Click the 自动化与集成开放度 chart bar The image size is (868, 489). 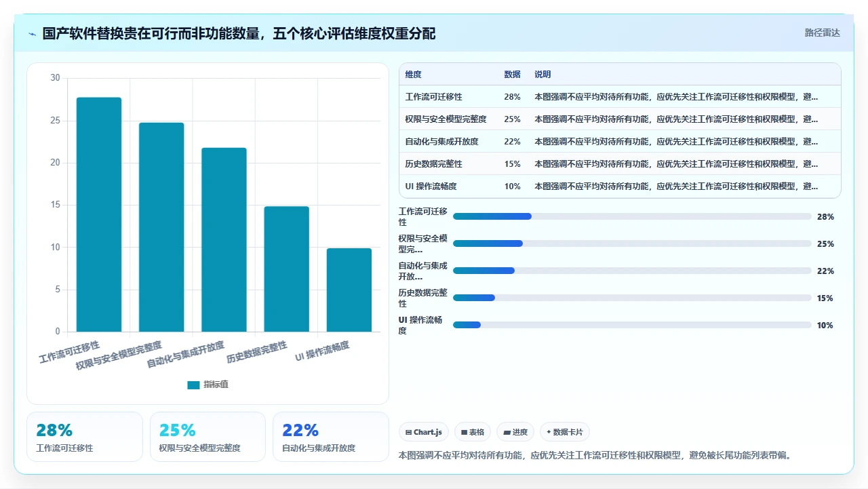[224, 239]
